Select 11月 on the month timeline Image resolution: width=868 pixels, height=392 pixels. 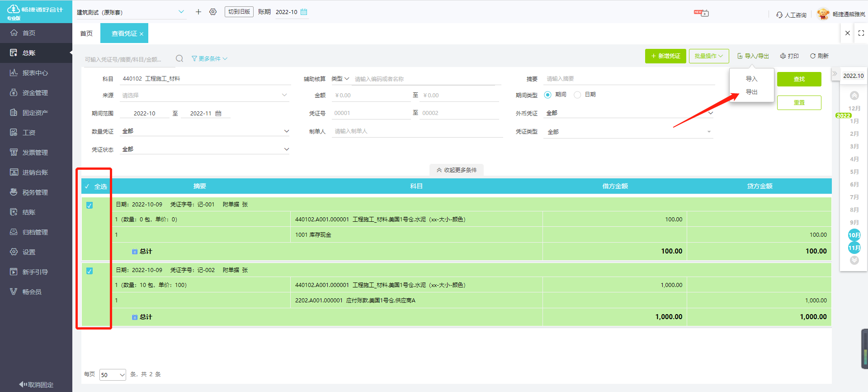coord(854,248)
